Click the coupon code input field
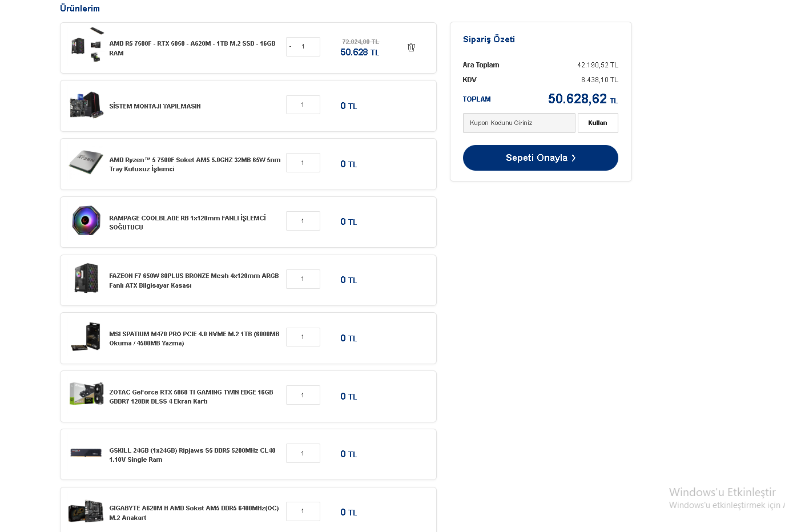This screenshot has width=785, height=532. pyautogui.click(x=518, y=123)
